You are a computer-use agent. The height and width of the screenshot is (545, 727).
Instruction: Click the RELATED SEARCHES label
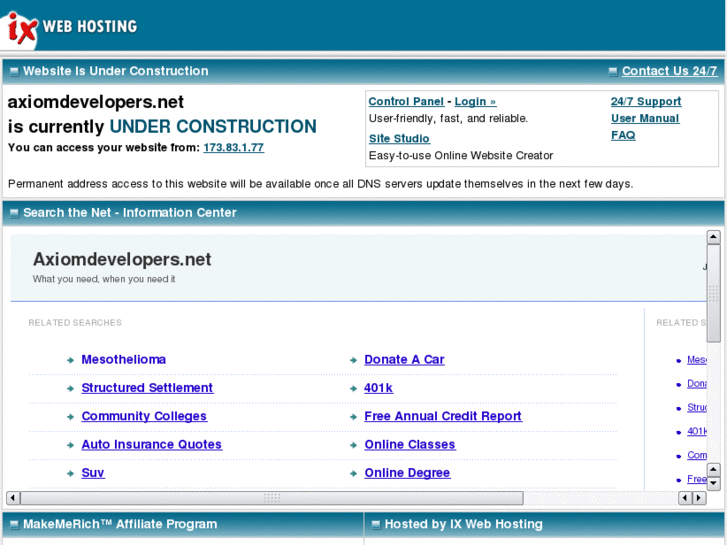pos(75,322)
